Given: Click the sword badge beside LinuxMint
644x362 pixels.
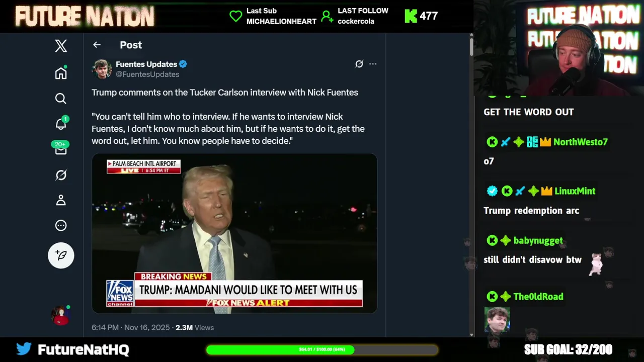Looking at the screenshot, I should tap(520, 191).
